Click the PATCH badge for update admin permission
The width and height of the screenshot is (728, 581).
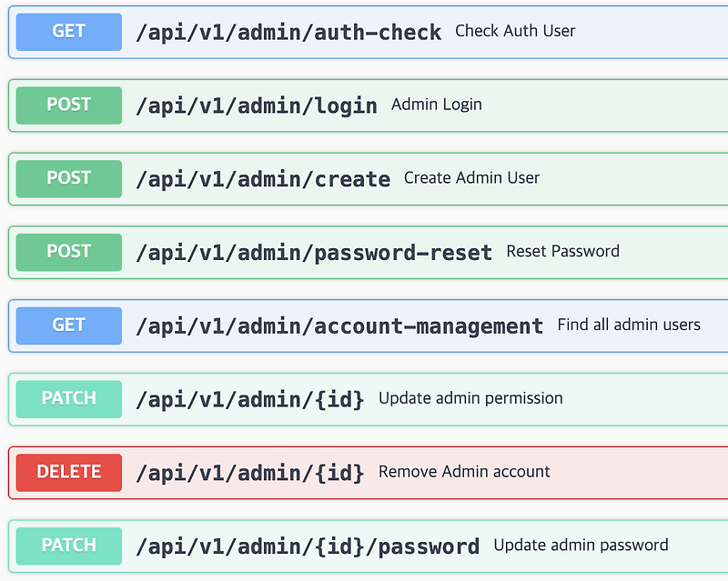[68, 398]
